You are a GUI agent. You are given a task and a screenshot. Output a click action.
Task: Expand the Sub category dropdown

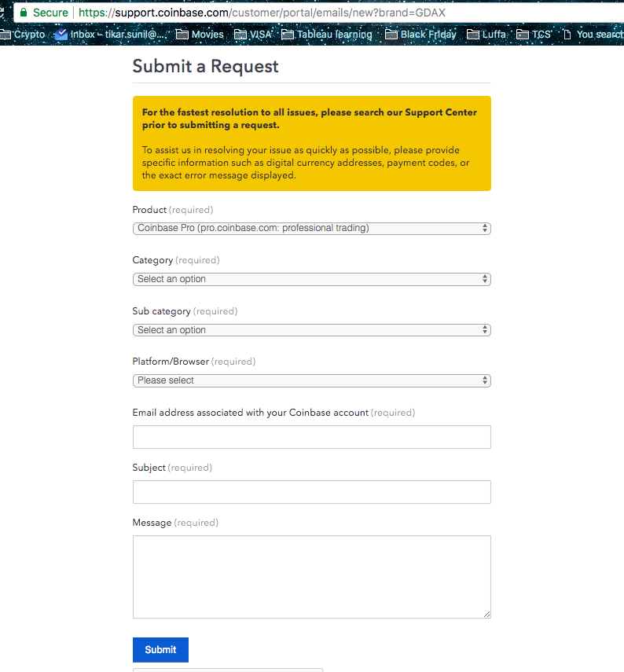(311, 330)
